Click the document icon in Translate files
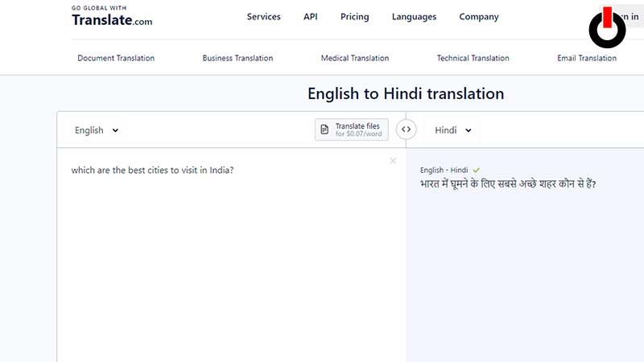 pos(324,130)
